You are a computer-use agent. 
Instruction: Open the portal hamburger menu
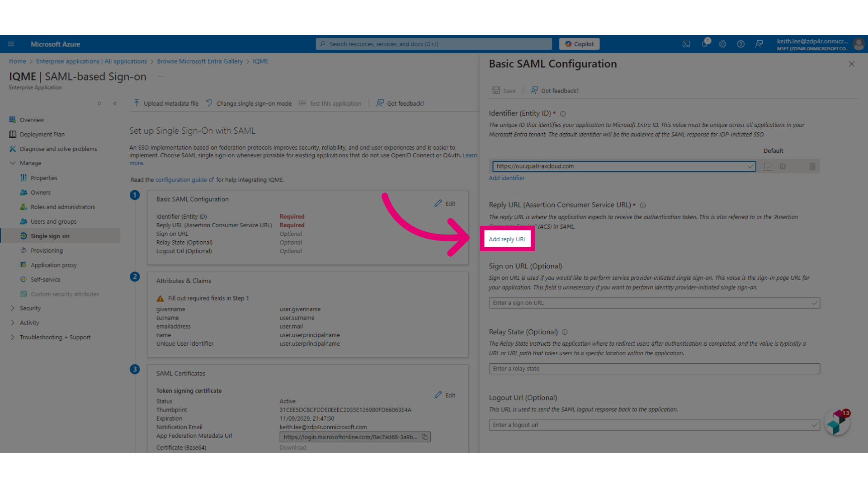click(11, 44)
